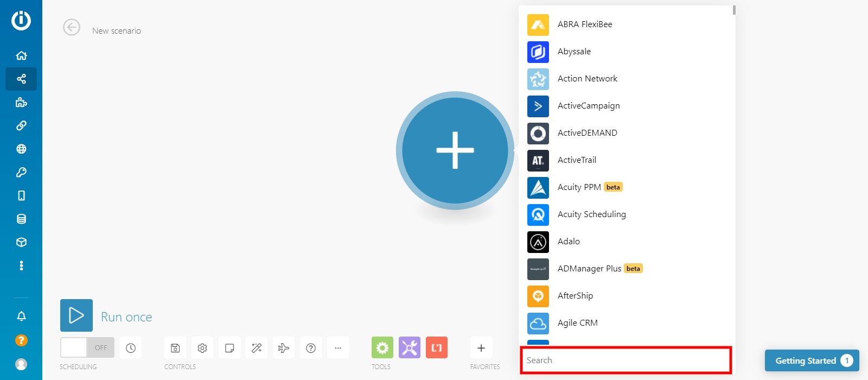Click the app list scrollbar thumb
This screenshot has width=868, height=380.
pos(734,10)
